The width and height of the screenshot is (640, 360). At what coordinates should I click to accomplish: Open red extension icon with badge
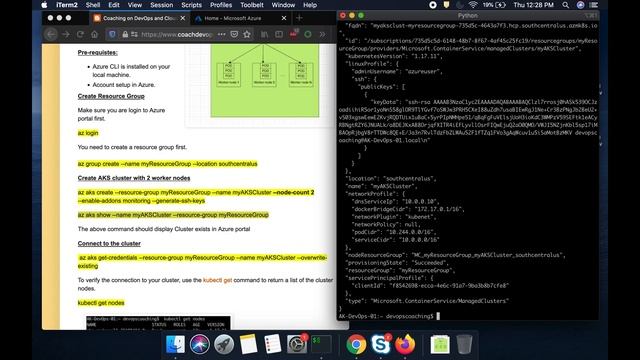[x=293, y=34]
